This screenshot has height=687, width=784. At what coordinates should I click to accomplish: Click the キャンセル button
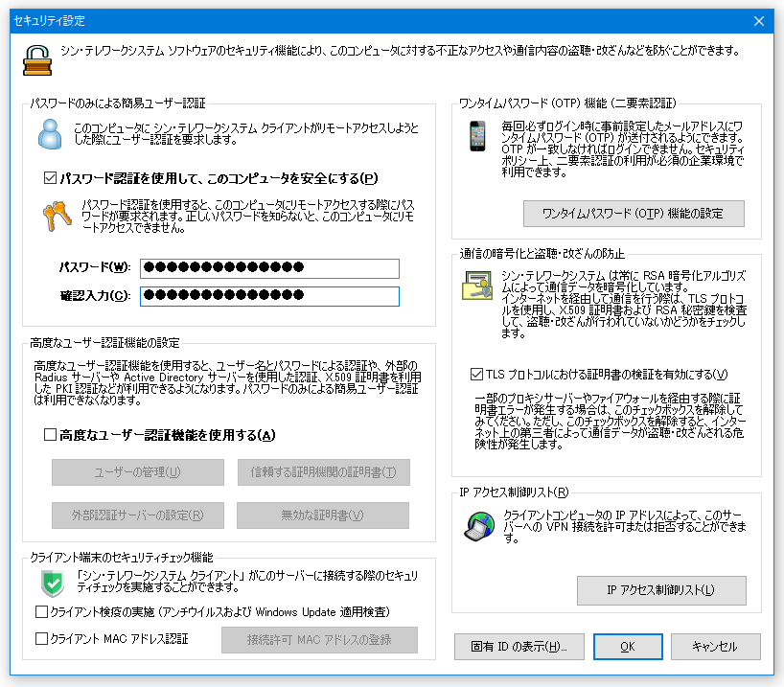(x=715, y=647)
